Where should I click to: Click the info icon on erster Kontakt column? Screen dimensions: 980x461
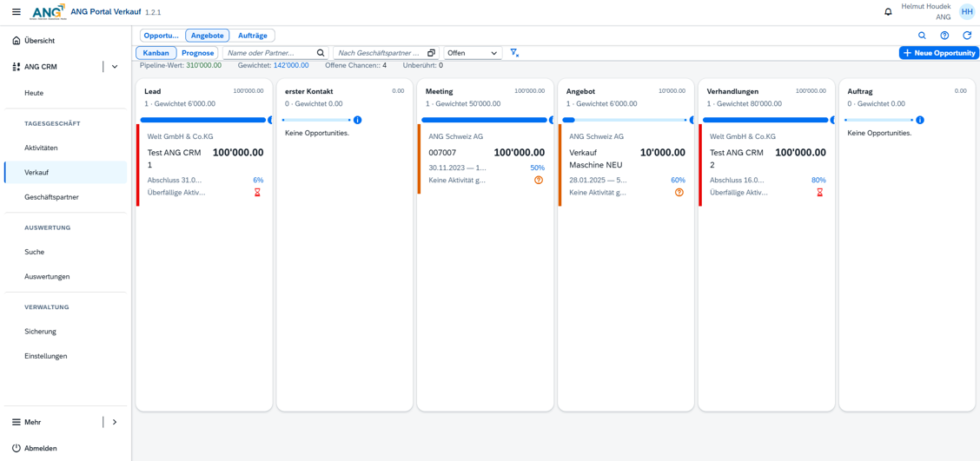(357, 120)
